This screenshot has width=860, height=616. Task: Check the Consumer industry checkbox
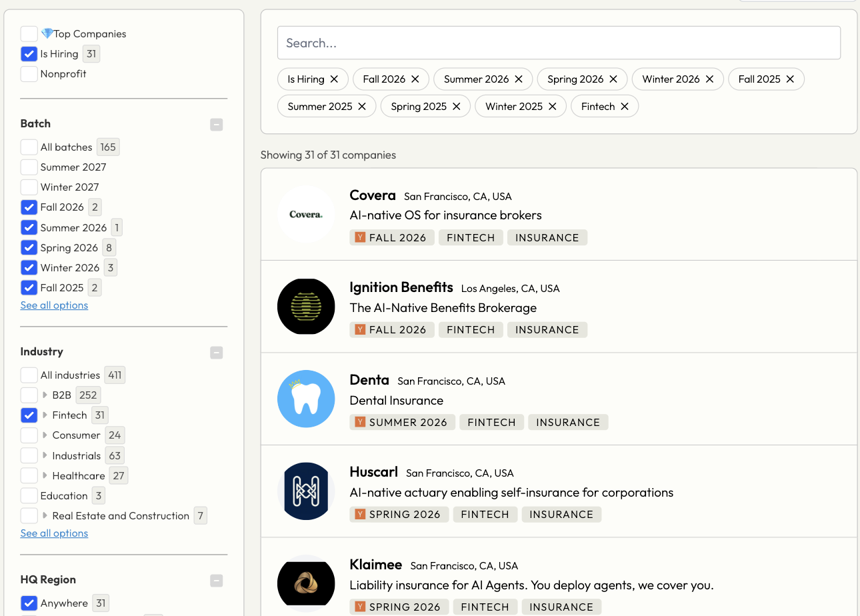coord(29,435)
